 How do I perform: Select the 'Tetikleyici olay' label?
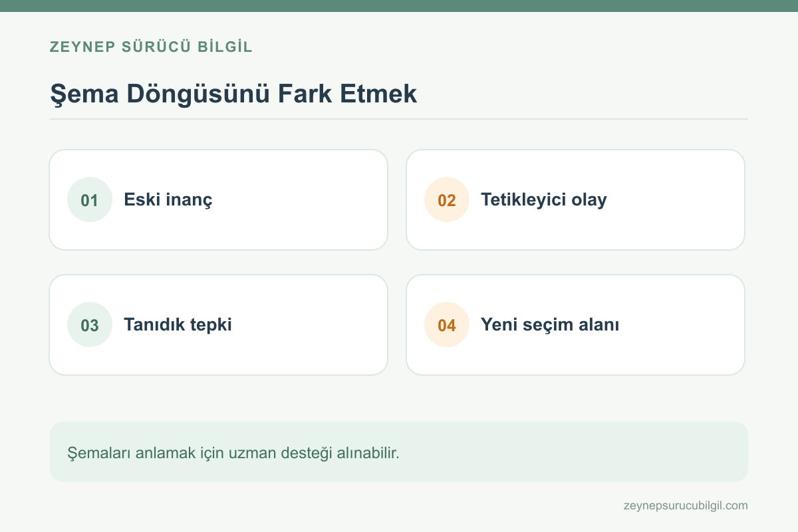[x=544, y=199]
